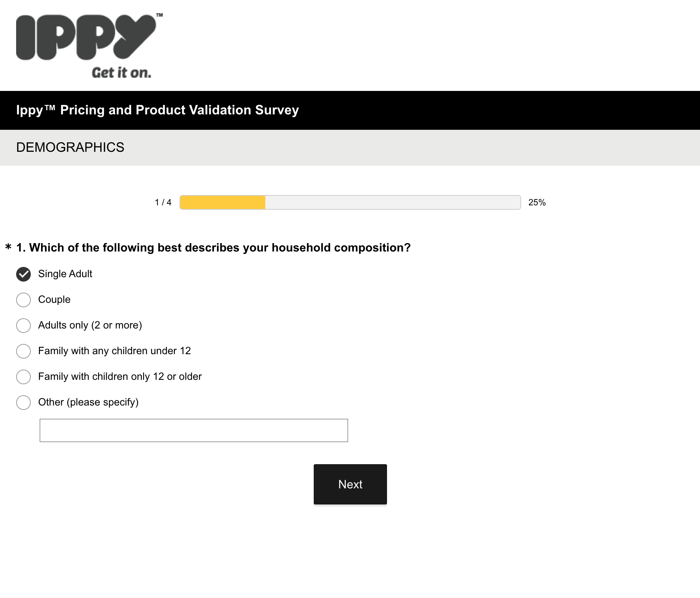Click the 'Couple' label text
Image resolution: width=700 pixels, height=598 pixels.
coord(54,300)
